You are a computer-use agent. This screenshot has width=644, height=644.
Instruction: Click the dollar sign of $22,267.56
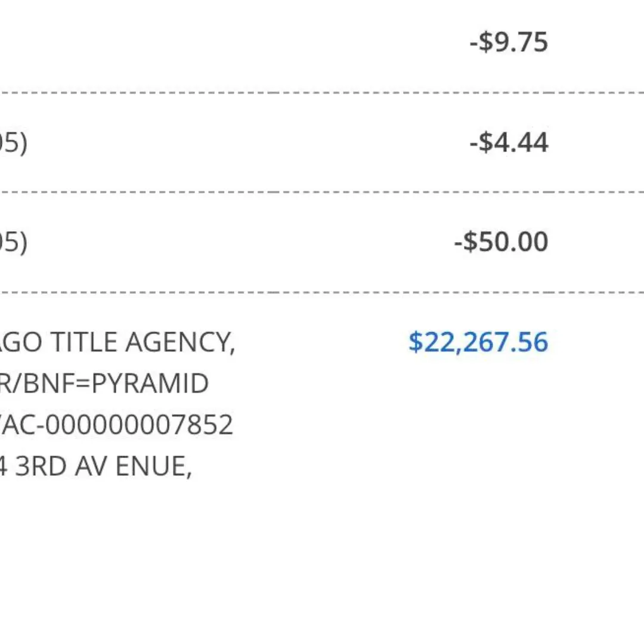416,342
